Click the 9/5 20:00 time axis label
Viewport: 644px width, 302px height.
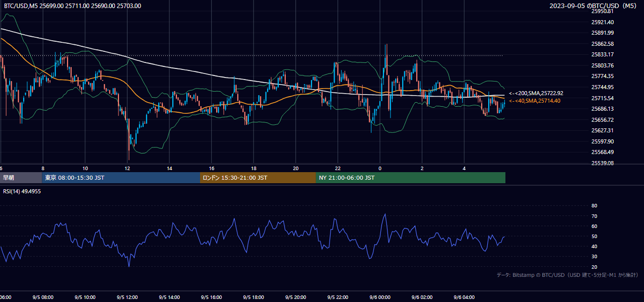pyautogui.click(x=296, y=297)
